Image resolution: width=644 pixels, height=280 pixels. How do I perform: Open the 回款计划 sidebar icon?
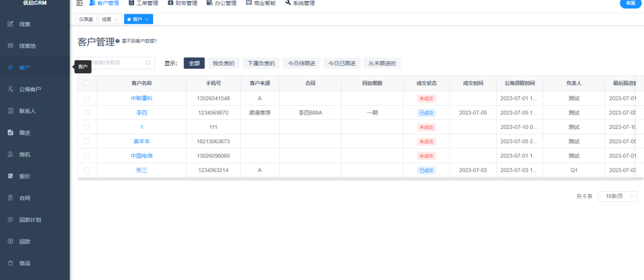(10, 220)
